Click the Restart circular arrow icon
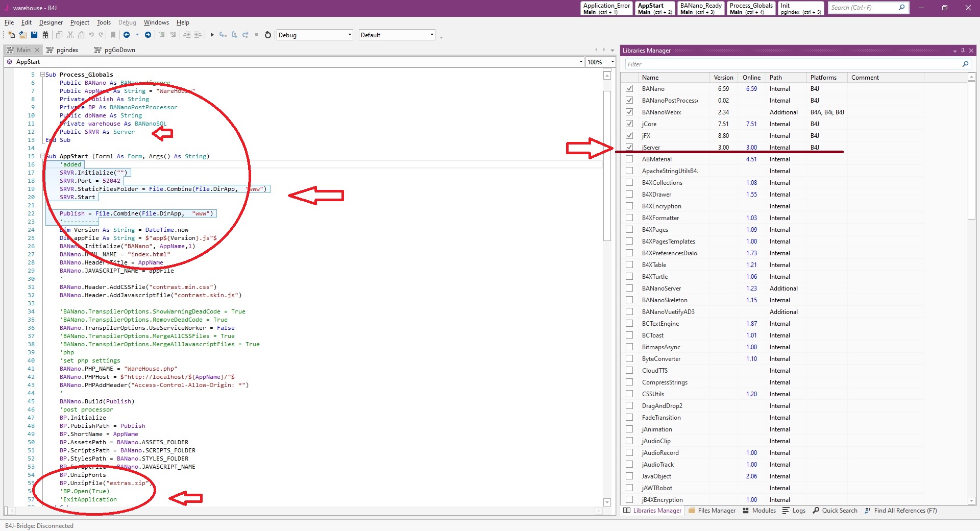Image resolution: width=980 pixels, height=531 pixels. 267,35
